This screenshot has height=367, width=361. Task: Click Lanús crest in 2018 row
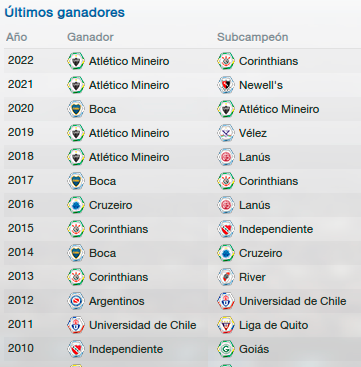coord(226,157)
